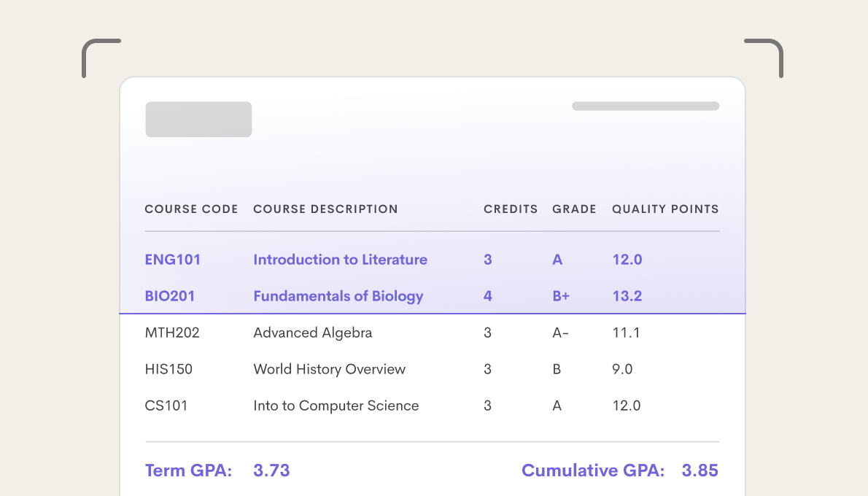The height and width of the screenshot is (496, 868).
Task: Click the GRADE column header
Action: [x=574, y=209]
